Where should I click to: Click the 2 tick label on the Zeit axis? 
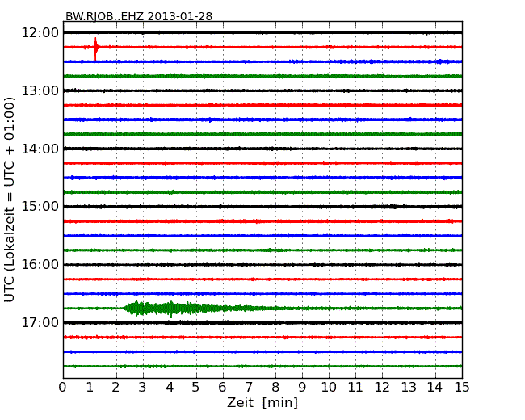tap(115, 388)
